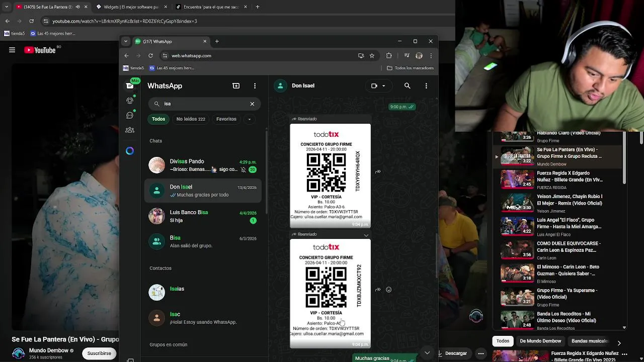
Task: View site information icon for web.whatsapp.com
Action: [165, 56]
